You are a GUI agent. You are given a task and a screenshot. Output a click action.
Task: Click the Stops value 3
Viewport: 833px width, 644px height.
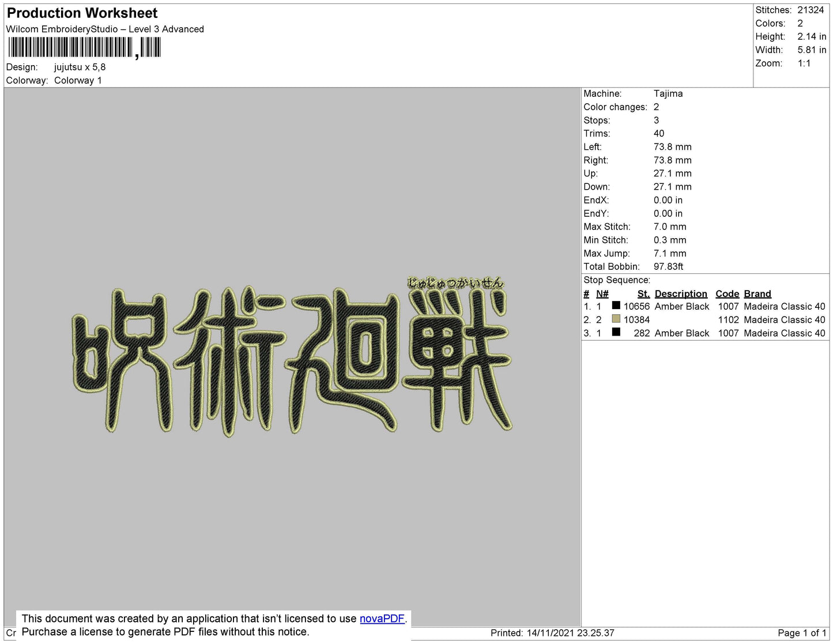[x=656, y=120]
